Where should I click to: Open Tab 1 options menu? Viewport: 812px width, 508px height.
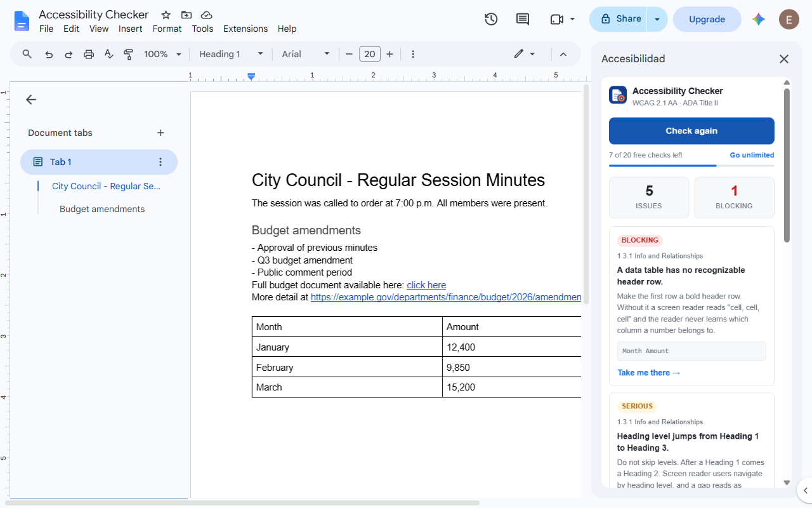[160, 162]
